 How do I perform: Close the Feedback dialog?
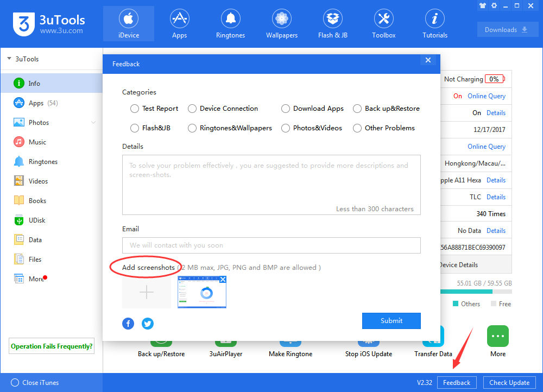[x=428, y=60]
